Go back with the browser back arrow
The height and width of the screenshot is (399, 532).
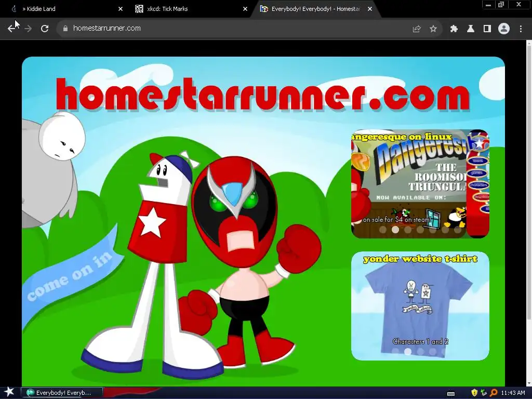pyautogui.click(x=11, y=29)
